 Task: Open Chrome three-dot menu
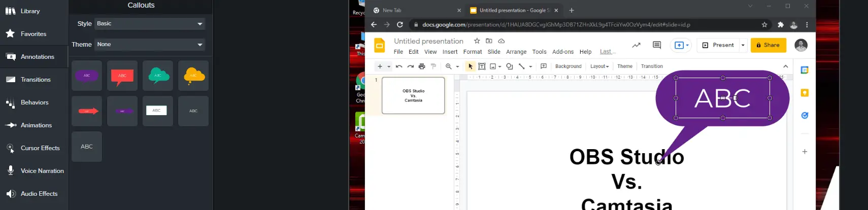807,24
